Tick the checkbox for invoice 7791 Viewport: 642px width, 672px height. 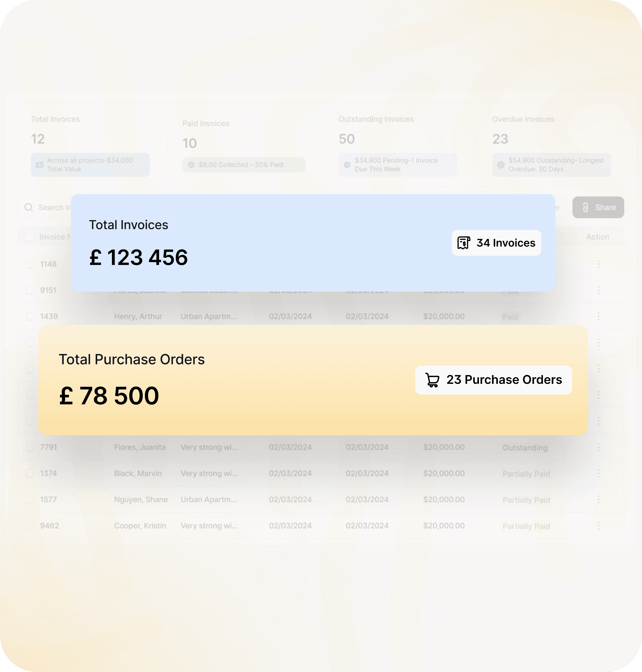tap(31, 447)
